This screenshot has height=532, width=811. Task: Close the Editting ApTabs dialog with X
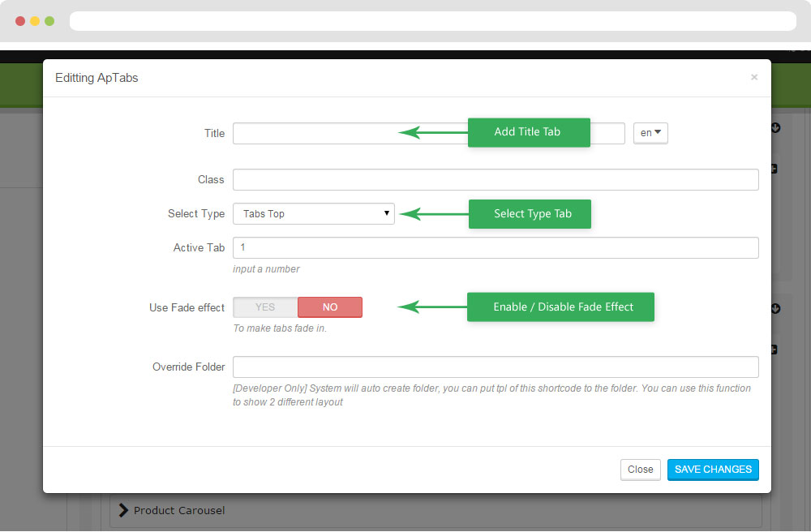pyautogui.click(x=754, y=77)
